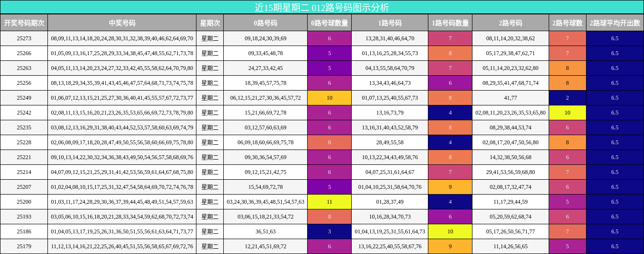Image resolution: width=644 pixels, height=254 pixels.
Task: Select issue number 25273 cell
Action: pos(24,38)
